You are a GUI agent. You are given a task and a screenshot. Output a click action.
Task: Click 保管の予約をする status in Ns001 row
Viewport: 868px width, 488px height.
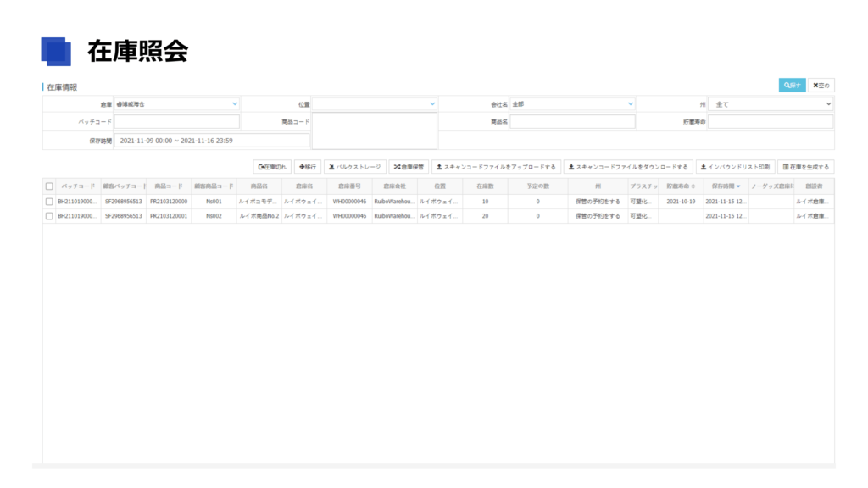[598, 202]
